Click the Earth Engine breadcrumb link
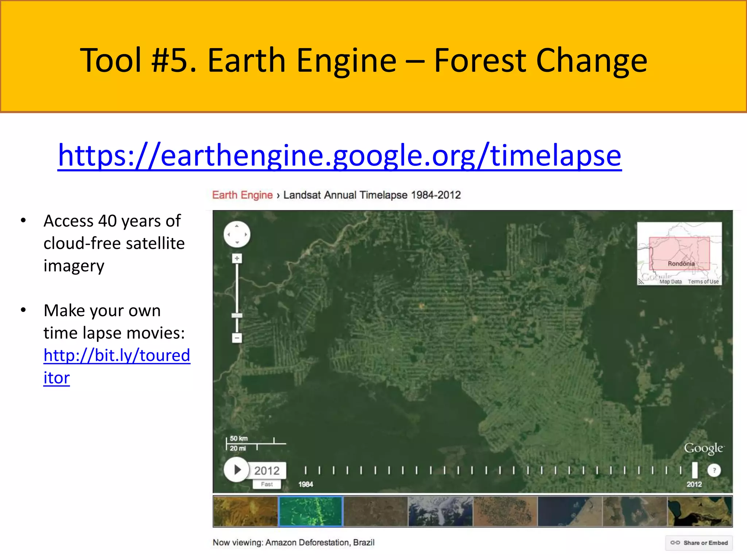This screenshot has height=560, width=747. pyautogui.click(x=242, y=195)
